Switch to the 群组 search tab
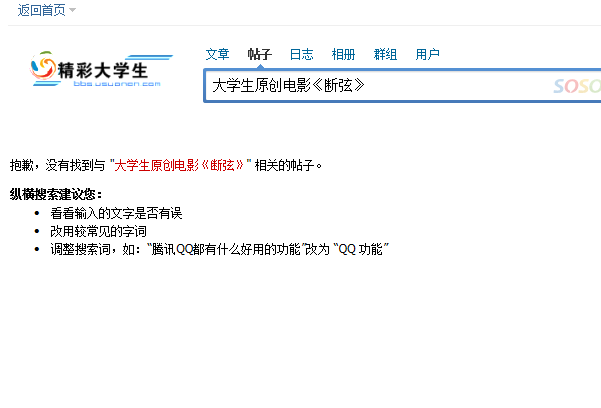The height and width of the screenshot is (408, 601). point(385,54)
